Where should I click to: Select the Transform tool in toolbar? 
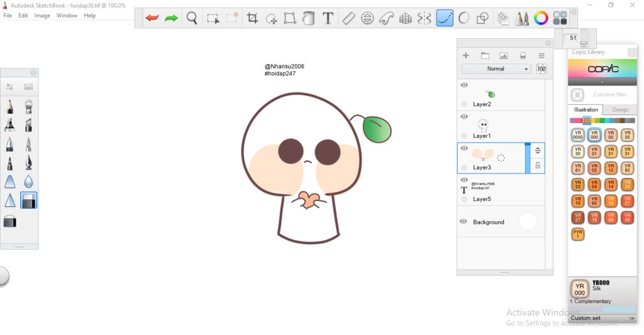[290, 18]
